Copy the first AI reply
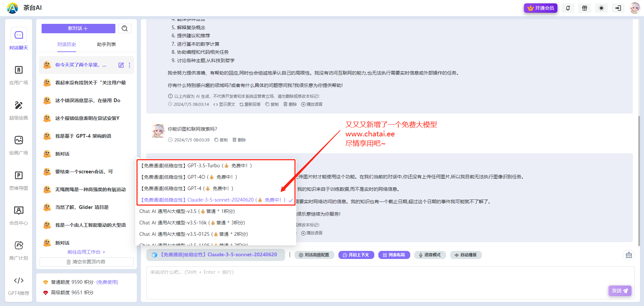Viewport: 644px width, 306px height. coord(272,104)
